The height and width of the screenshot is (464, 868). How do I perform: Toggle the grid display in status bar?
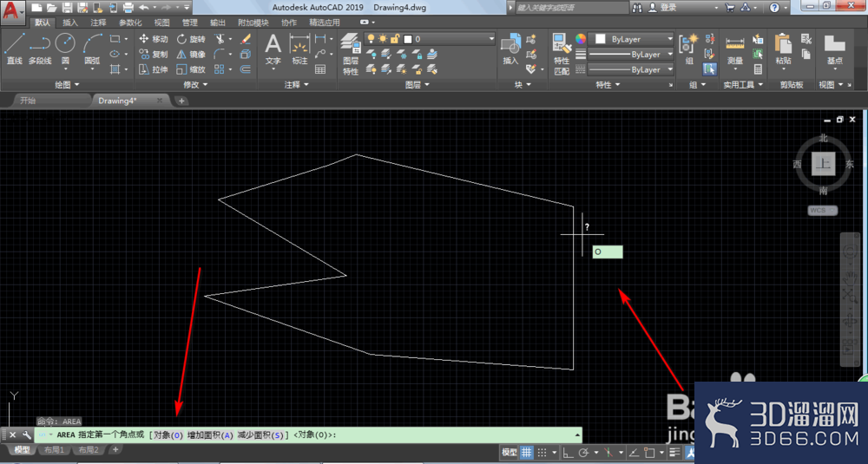[526, 453]
